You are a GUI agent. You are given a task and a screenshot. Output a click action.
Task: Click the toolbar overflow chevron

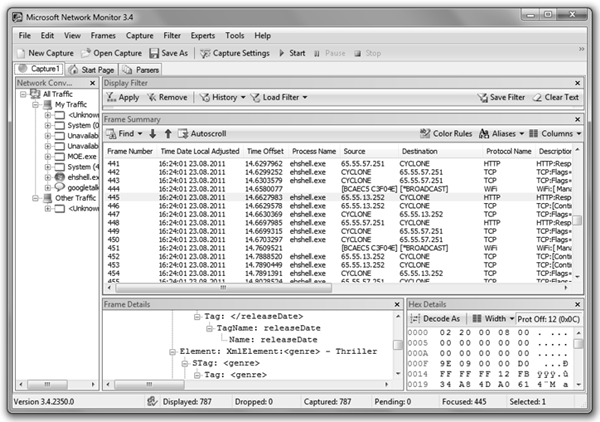(x=581, y=49)
